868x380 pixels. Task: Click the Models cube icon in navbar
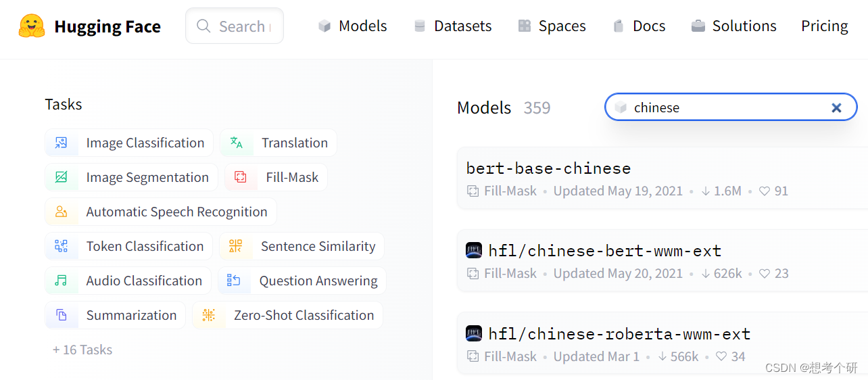point(324,26)
